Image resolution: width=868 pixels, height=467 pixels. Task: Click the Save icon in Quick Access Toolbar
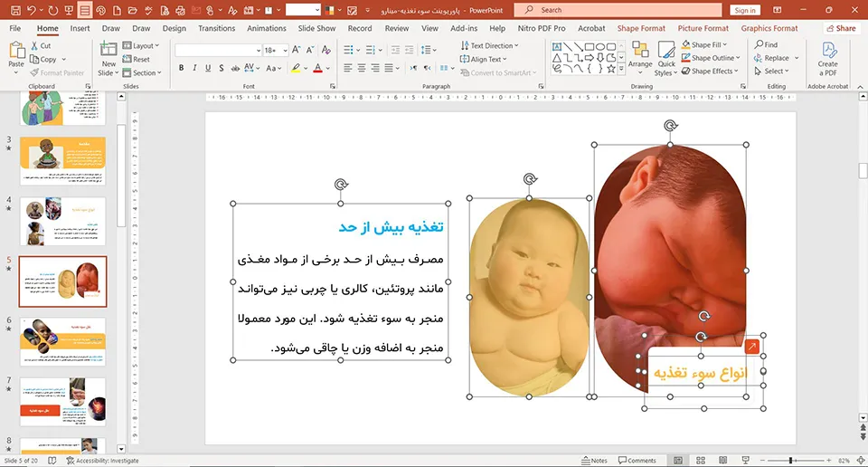[x=15, y=10]
